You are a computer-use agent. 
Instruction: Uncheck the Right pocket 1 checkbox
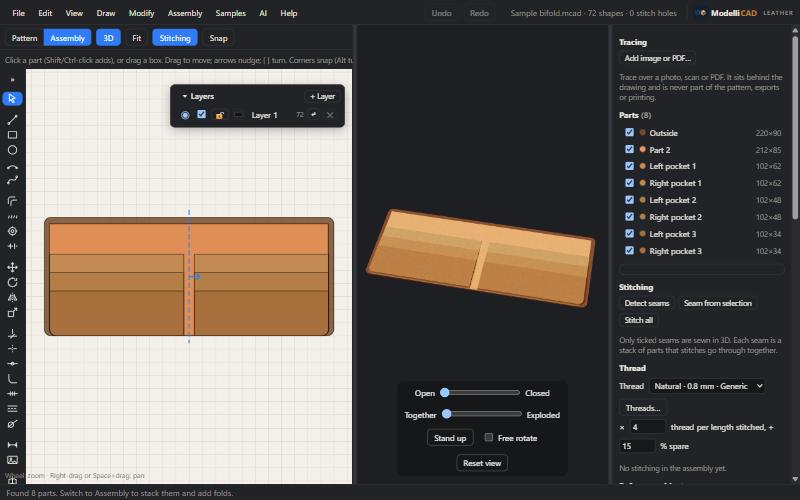pos(630,183)
